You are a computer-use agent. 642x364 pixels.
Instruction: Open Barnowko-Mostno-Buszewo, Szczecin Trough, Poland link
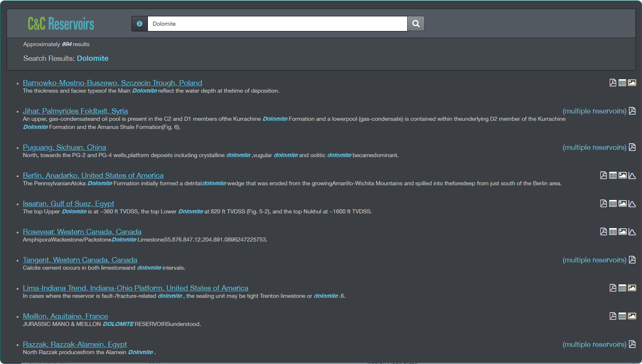(112, 83)
